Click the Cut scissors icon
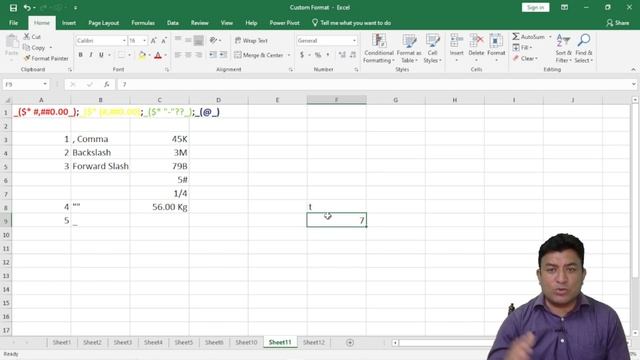640x360 pixels. [x=27, y=37]
